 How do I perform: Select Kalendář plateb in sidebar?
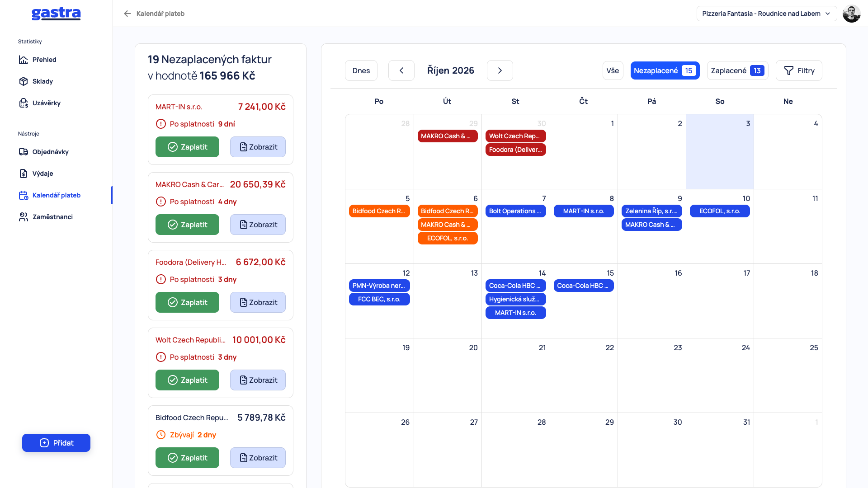point(49,195)
